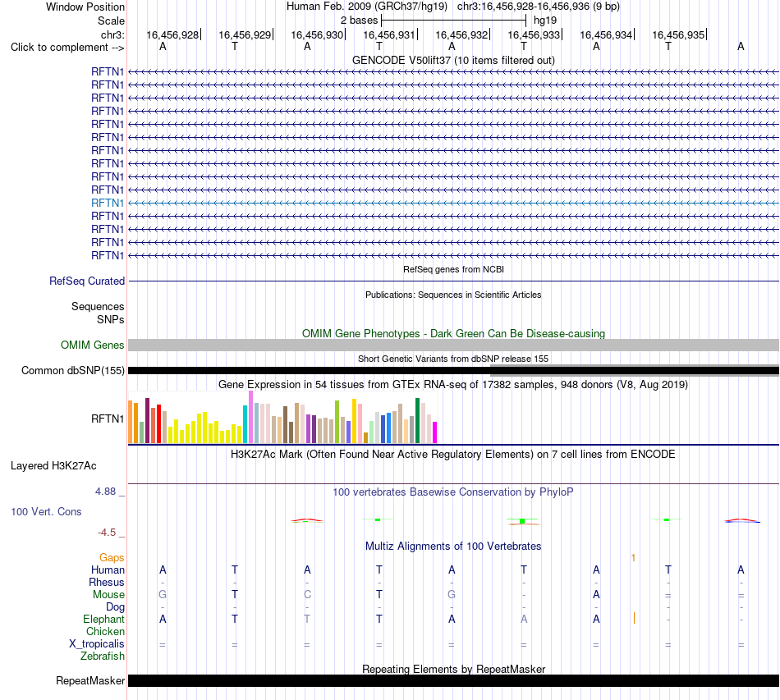Click the '2 bases' scale bar label
This screenshot has height=700, width=780.
point(359,21)
